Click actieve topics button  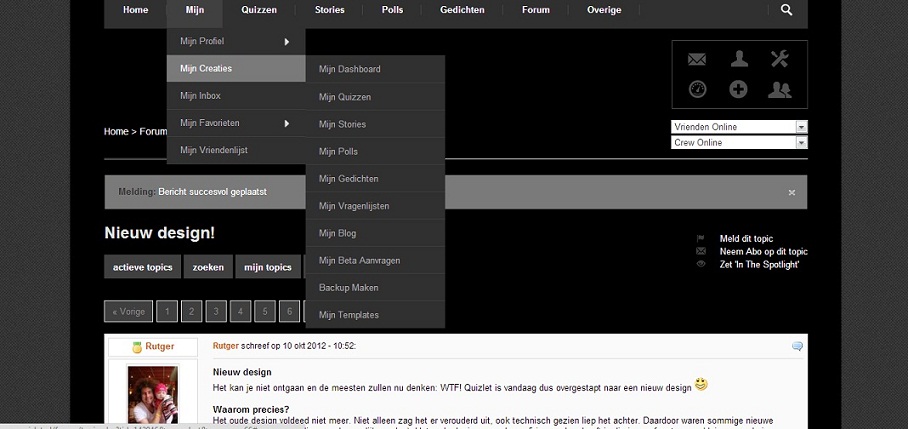[142, 267]
